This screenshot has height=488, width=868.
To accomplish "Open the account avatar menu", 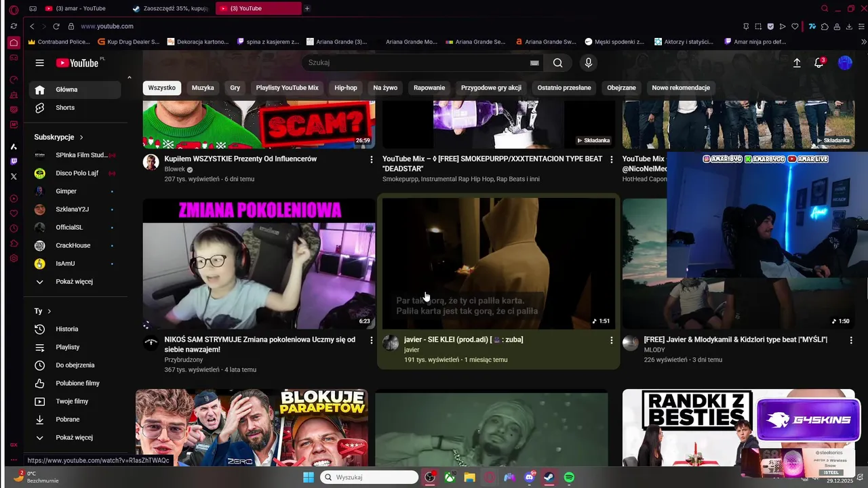I will (845, 63).
